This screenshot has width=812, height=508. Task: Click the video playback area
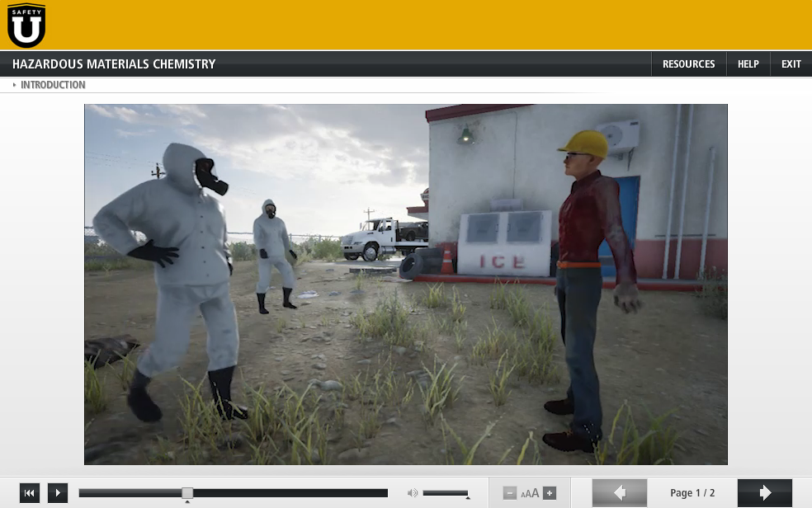click(x=405, y=284)
